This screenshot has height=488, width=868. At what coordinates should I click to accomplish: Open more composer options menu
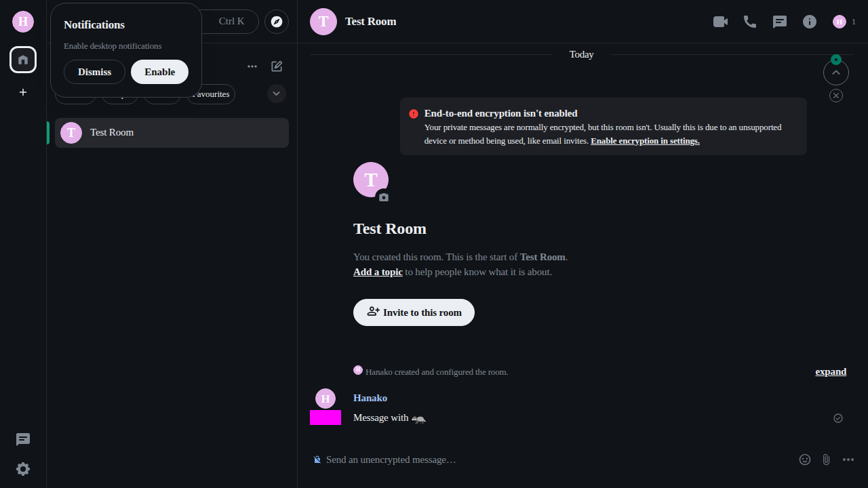848,460
